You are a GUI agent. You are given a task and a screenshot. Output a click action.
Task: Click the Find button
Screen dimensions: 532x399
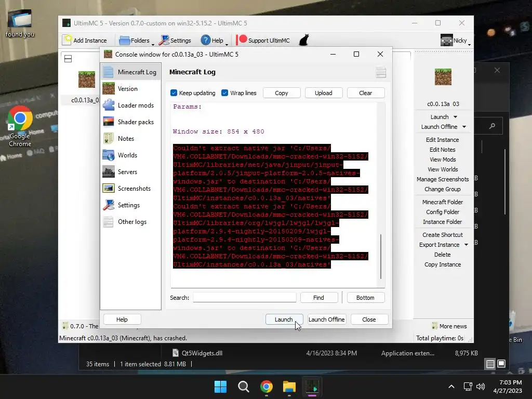coord(318,298)
